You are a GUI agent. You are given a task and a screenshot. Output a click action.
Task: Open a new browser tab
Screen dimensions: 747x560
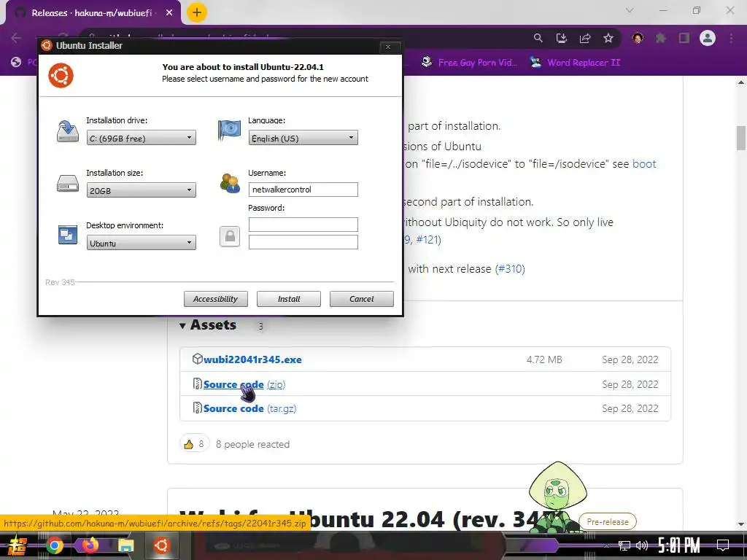point(197,13)
